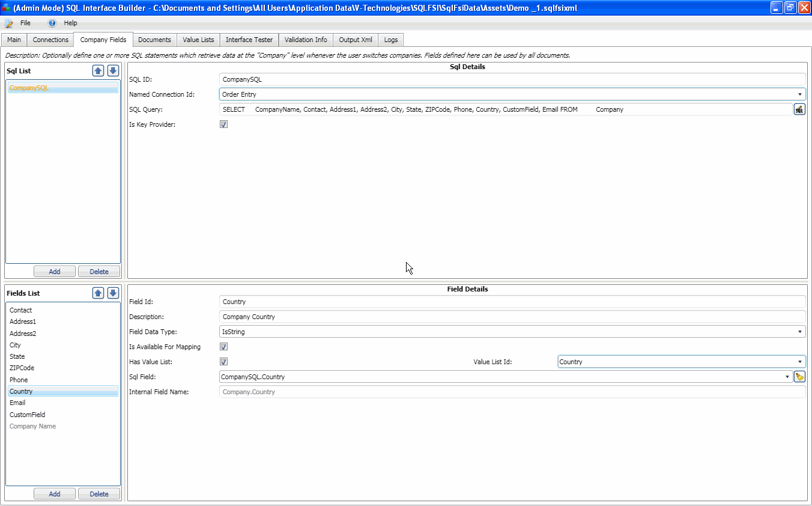Viewport: 812px width, 506px height.
Task: Select CustomField in the Fields List
Action: [x=63, y=415]
